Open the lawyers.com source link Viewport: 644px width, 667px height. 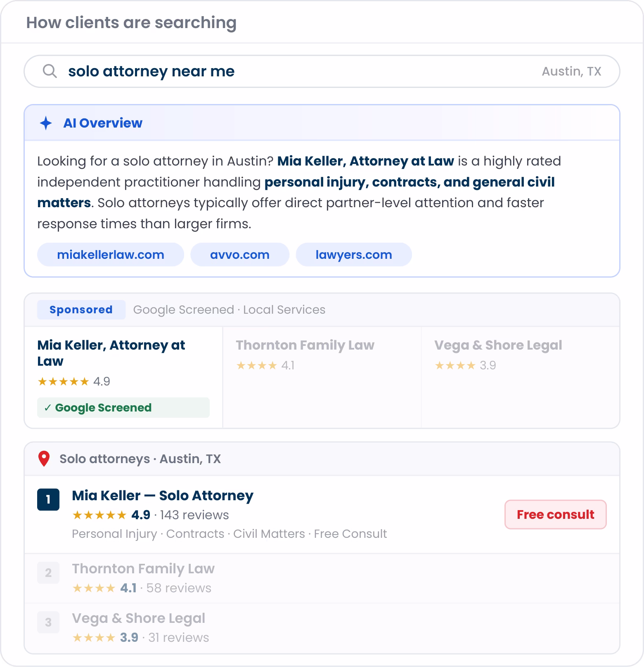point(354,255)
